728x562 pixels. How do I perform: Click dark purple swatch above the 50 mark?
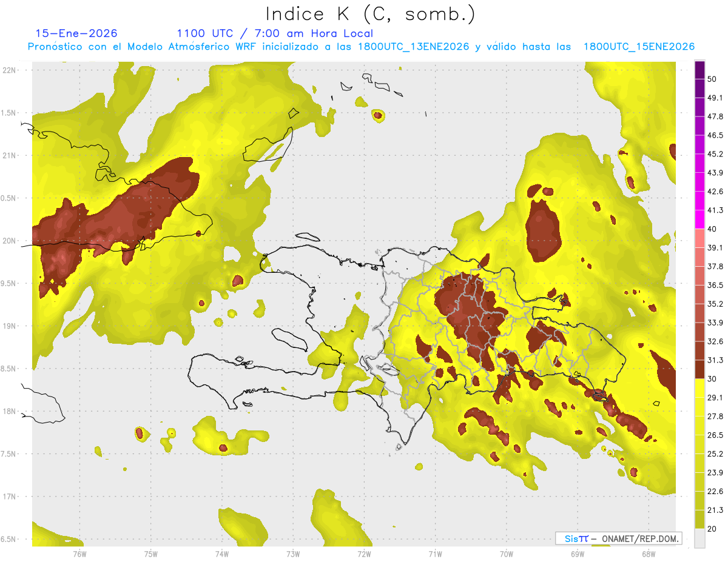pos(699,70)
